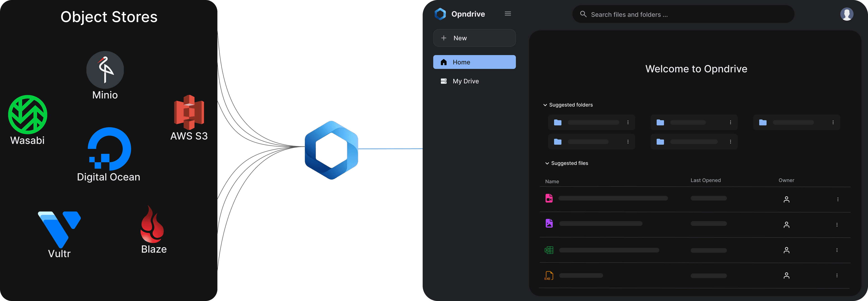868x301 pixels.
Task: Open options menu of middle top-row folder
Action: (730, 122)
